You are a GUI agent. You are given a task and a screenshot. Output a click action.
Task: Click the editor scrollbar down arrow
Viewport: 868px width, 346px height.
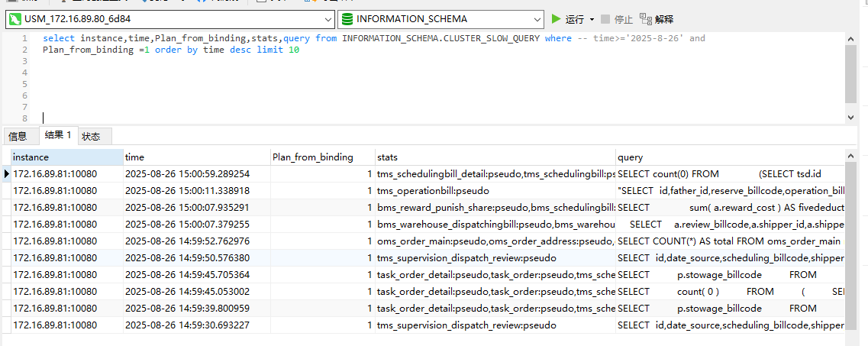tap(851, 117)
